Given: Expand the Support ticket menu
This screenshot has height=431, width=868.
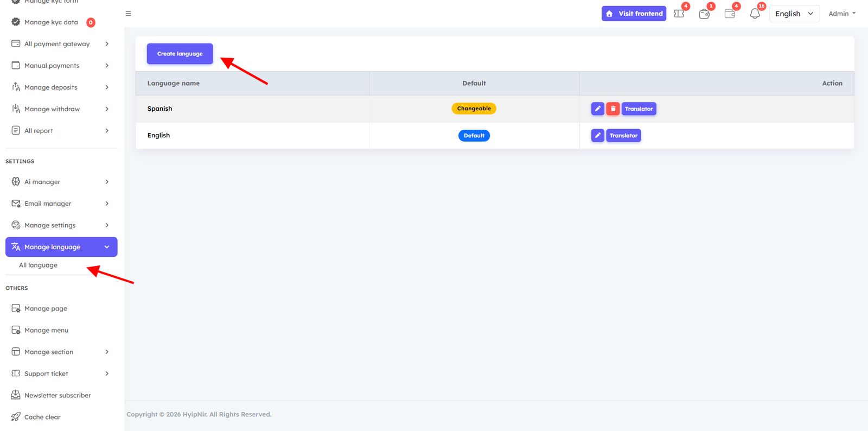Looking at the screenshot, I should click(x=46, y=373).
